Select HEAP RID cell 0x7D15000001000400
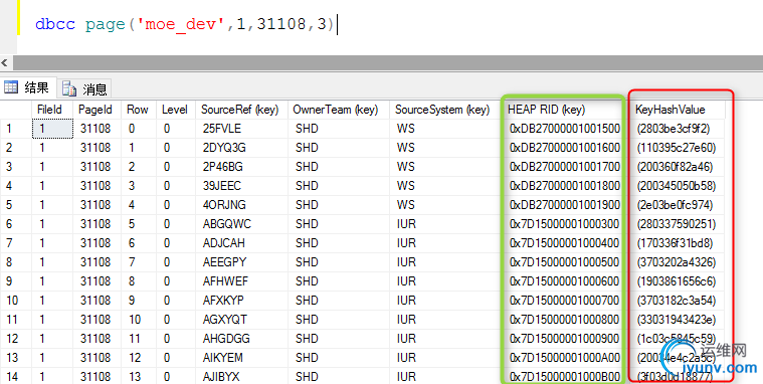This screenshot has width=763, height=384. (x=564, y=243)
